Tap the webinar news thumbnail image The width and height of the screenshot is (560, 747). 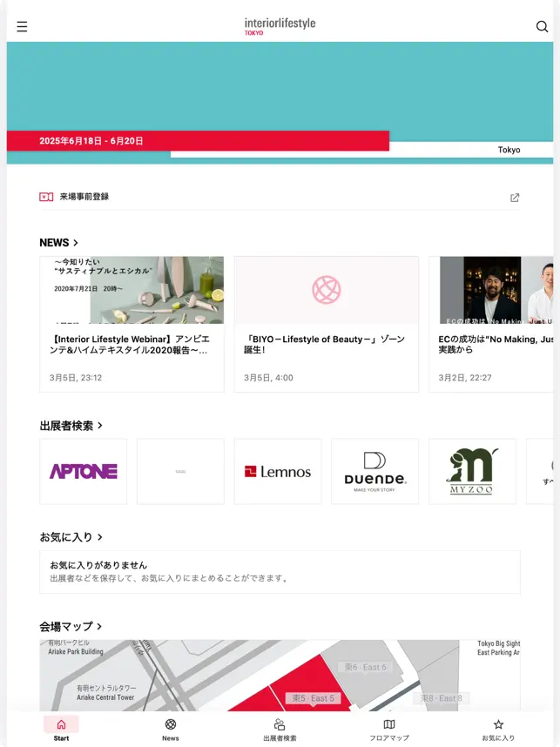tap(132, 290)
